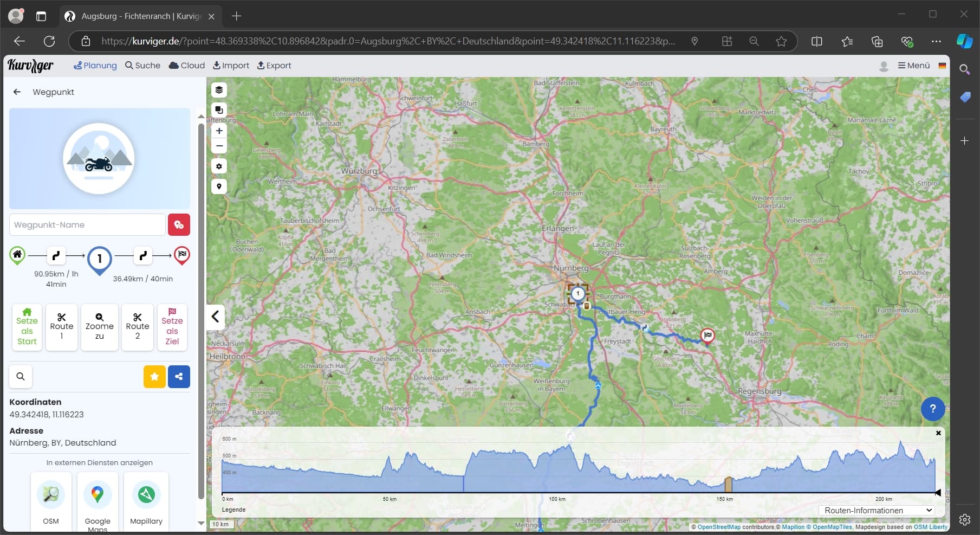The width and height of the screenshot is (980, 535).
Task: Click the first route segment curve icon
Action: [x=56, y=255]
